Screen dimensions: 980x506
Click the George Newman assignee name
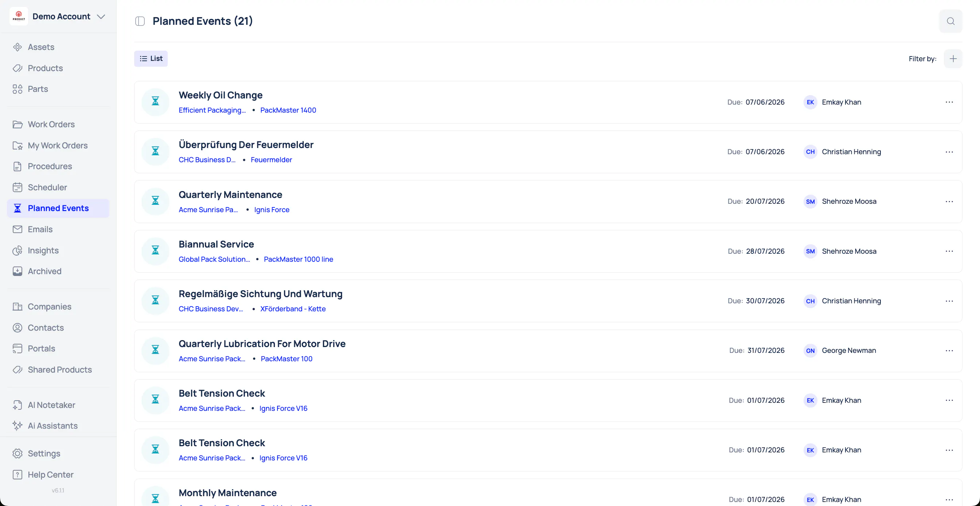point(849,350)
